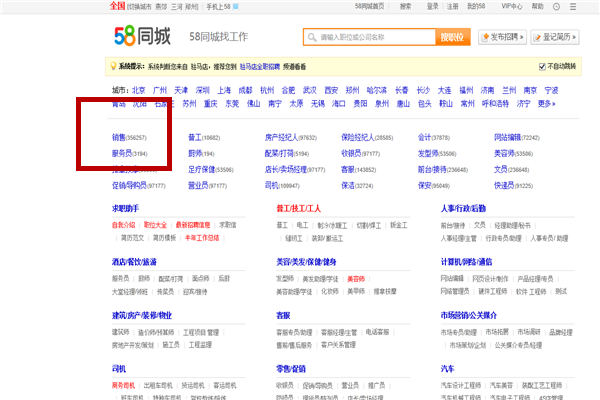Open the three-line menu icon at top right
600x400 pixels.
pos(573,7)
